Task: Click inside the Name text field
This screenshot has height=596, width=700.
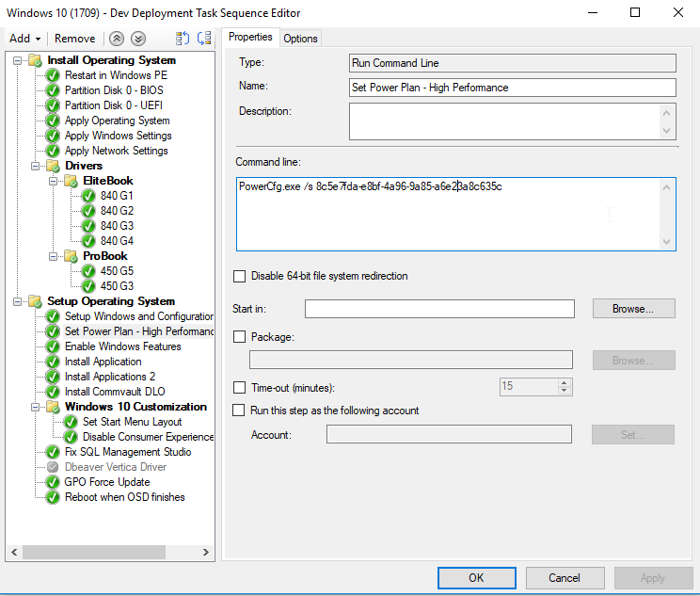Action: tap(512, 88)
